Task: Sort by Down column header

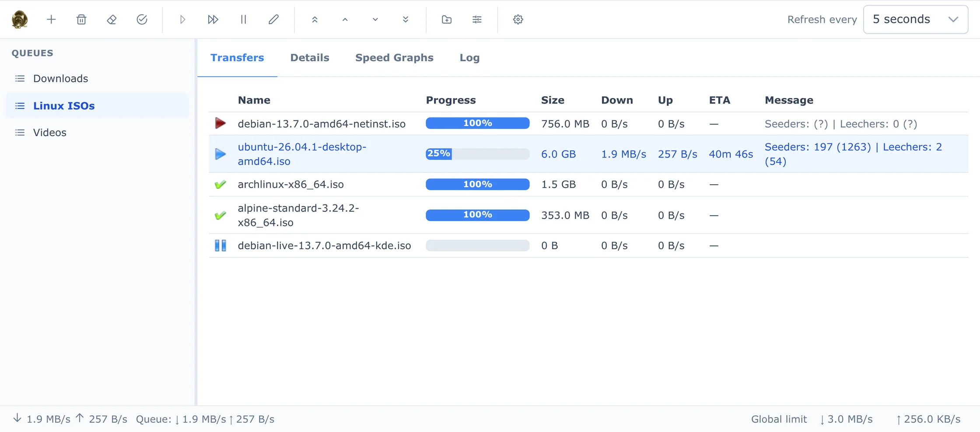Action: pyautogui.click(x=617, y=100)
